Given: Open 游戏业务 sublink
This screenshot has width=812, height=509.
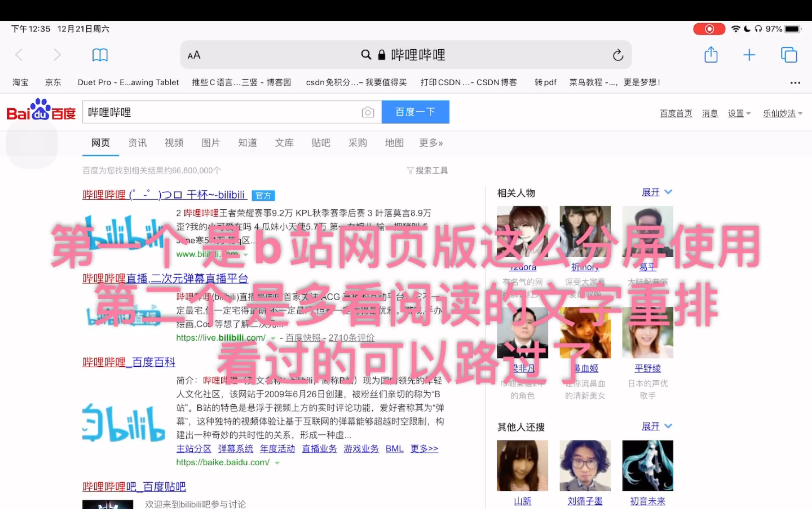Looking at the screenshot, I should click(361, 449).
